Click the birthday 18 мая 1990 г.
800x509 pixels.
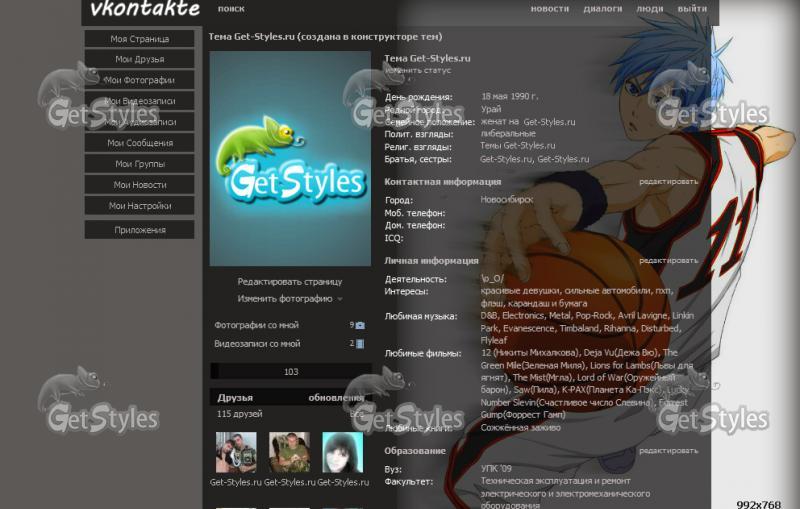coord(509,96)
